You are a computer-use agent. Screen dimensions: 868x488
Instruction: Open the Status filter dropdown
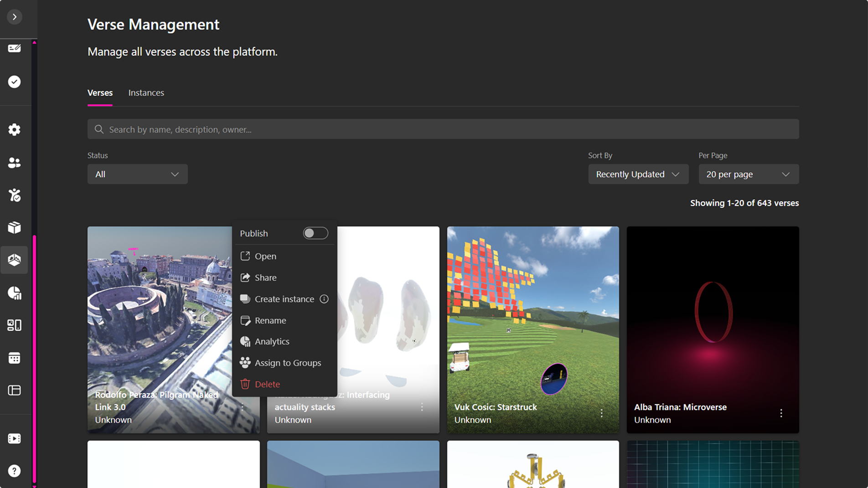137,174
